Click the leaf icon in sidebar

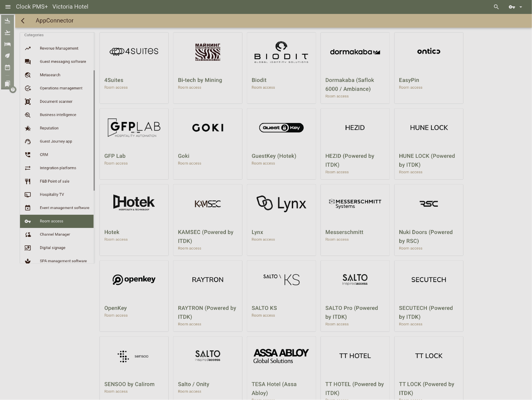(x=7, y=56)
